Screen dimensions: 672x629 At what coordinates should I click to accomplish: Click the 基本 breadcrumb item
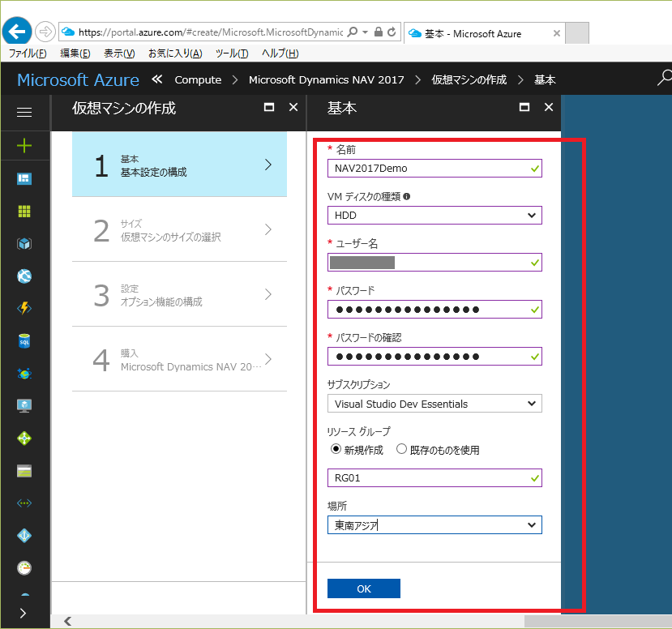click(546, 79)
